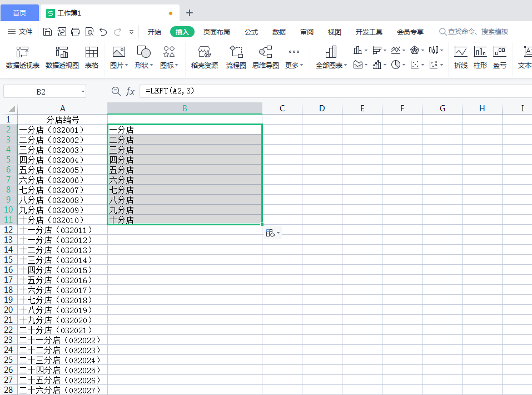The image size is (532, 395).
Task: Open All Charts (全部图表) gallery
Action: click(331, 57)
